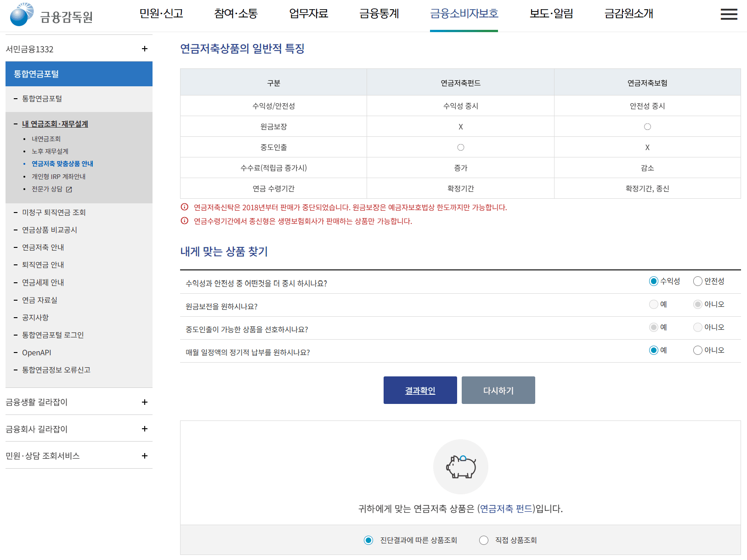This screenshot has height=560, width=747.
Task: Click the external link icon beside 전문가 상담
Action: (69, 189)
